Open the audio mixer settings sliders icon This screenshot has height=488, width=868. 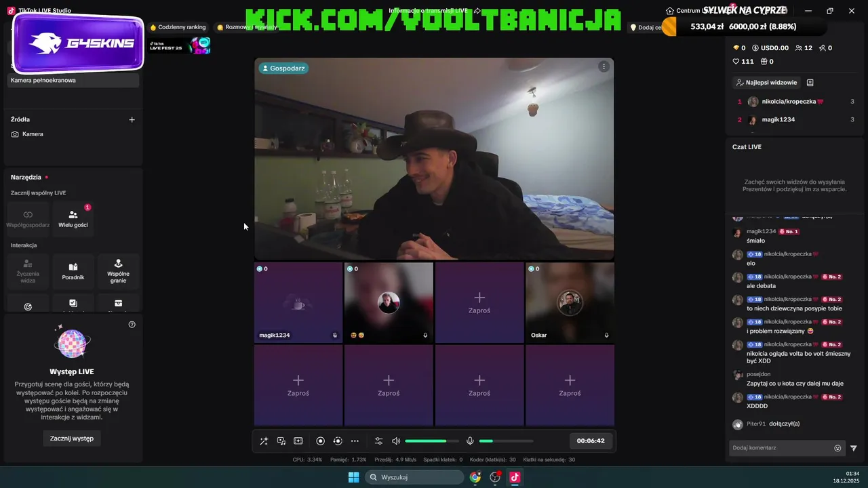(x=379, y=441)
